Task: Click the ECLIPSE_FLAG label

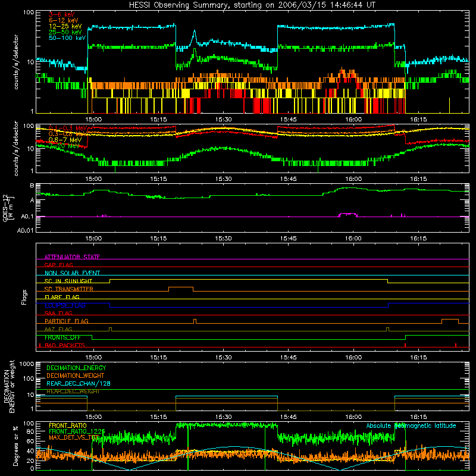Action: (x=65, y=305)
